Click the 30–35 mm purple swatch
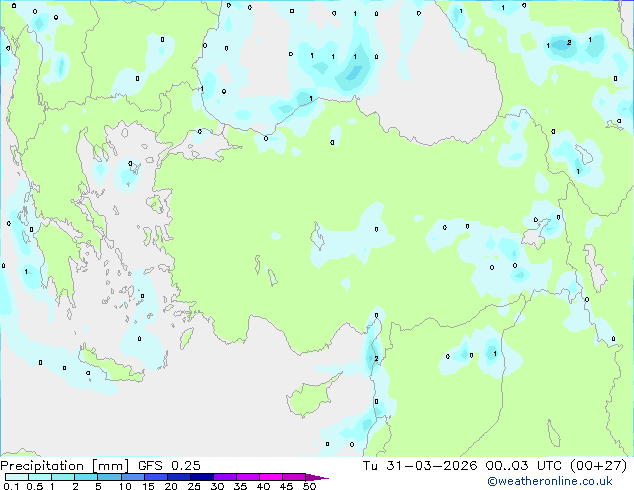Viewport: 634px width, 490px height. pos(224,477)
